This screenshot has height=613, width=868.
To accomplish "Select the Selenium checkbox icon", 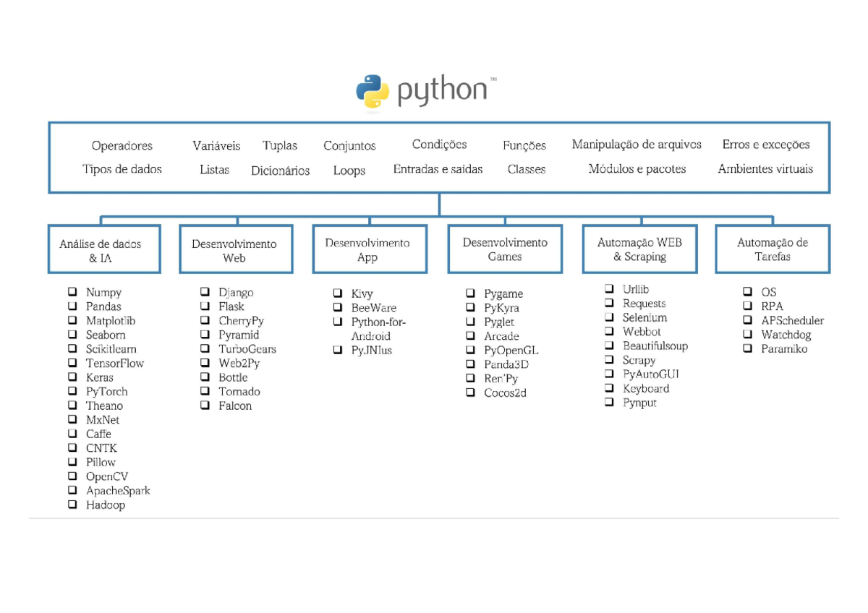I will (608, 317).
